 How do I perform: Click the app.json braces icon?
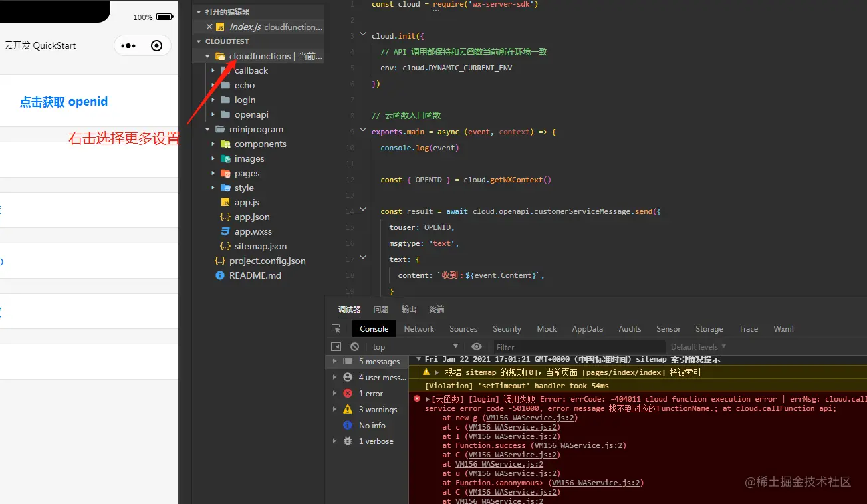tap(225, 217)
